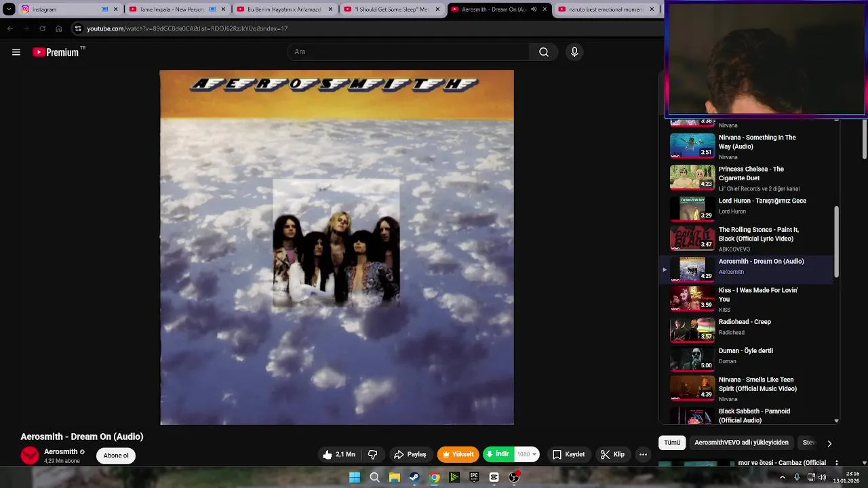The width and height of the screenshot is (868, 488).
Task: Go to YouTube Premium home logo
Action: (x=56, y=52)
